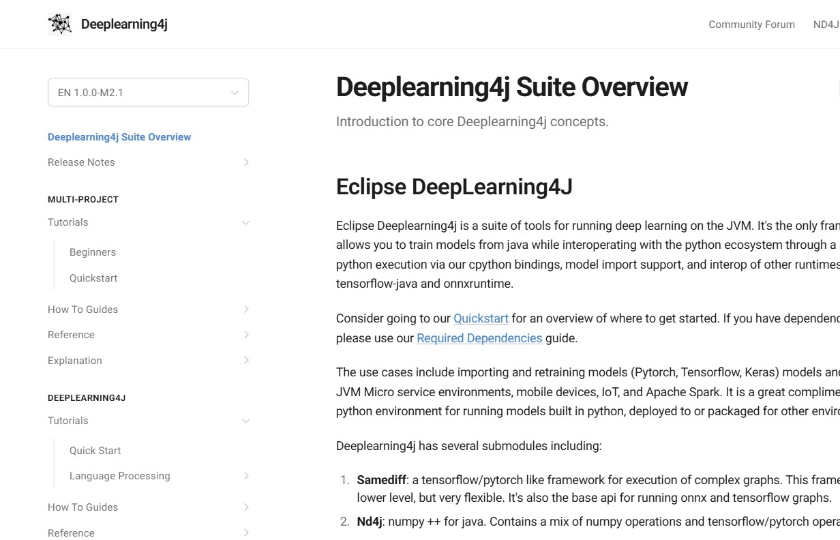The height and width of the screenshot is (540, 840).
Task: Expand the chevron beside Multi-Project Reference
Action: [246, 335]
